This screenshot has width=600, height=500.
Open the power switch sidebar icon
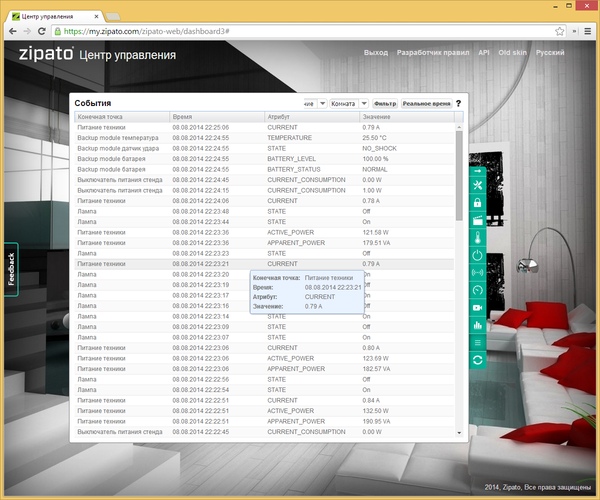[478, 255]
